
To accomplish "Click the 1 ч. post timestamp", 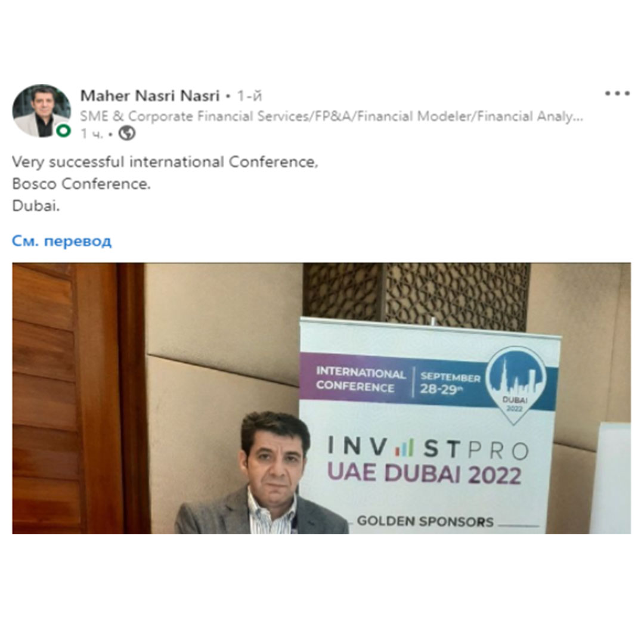I will 92,134.
